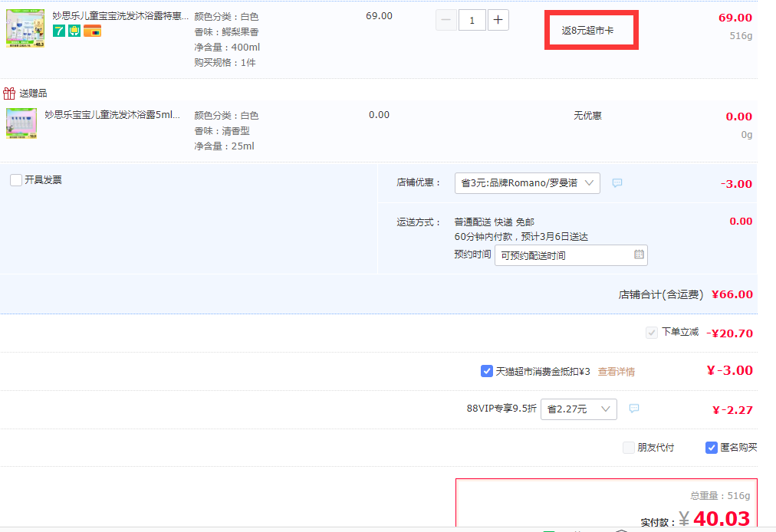
Task: Enable the 朋友代付 friend pay checkbox
Action: pos(629,448)
